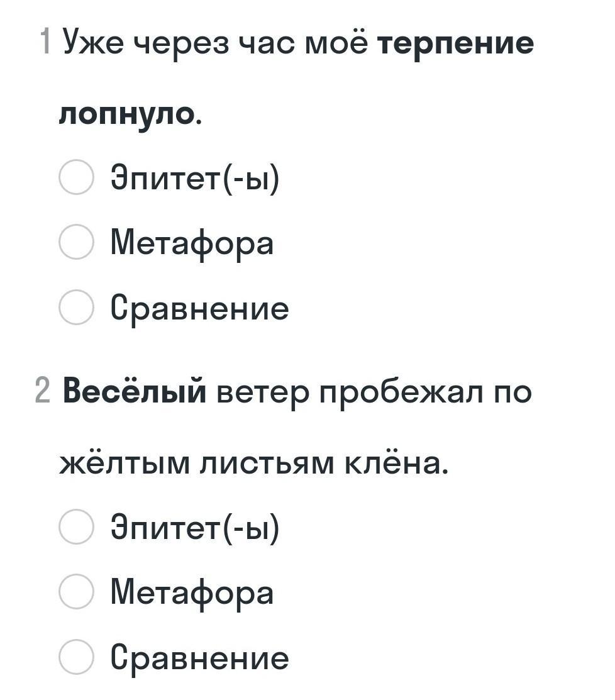Click the bold word терпение
This screenshot has width=615, height=700.
coord(456,45)
